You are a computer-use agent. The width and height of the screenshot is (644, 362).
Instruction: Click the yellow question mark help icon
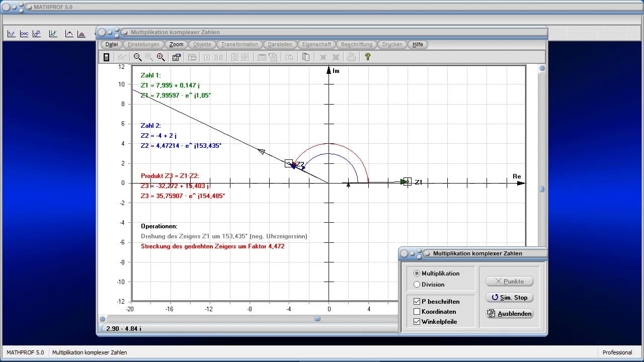[x=367, y=57]
